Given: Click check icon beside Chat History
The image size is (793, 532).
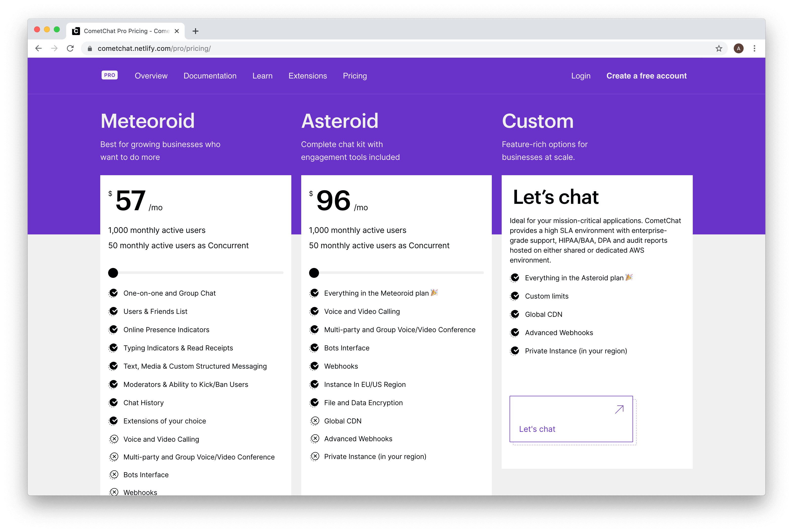Looking at the screenshot, I should 113,402.
